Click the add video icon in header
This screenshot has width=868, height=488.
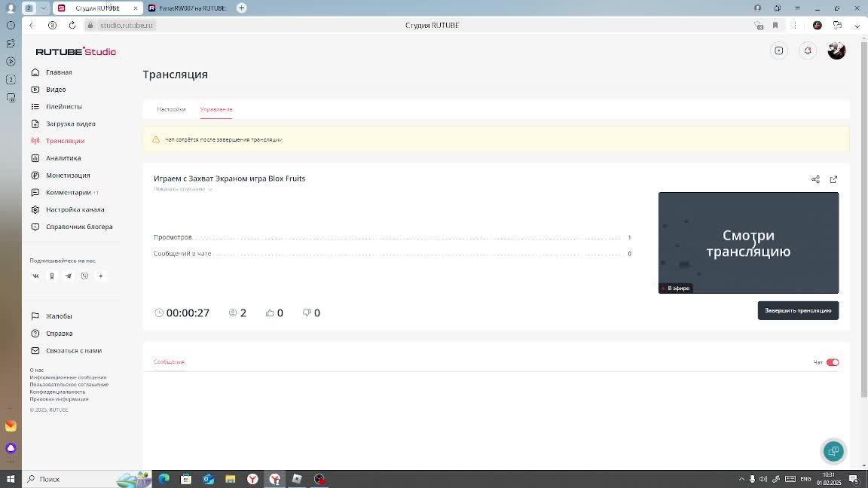pos(779,51)
